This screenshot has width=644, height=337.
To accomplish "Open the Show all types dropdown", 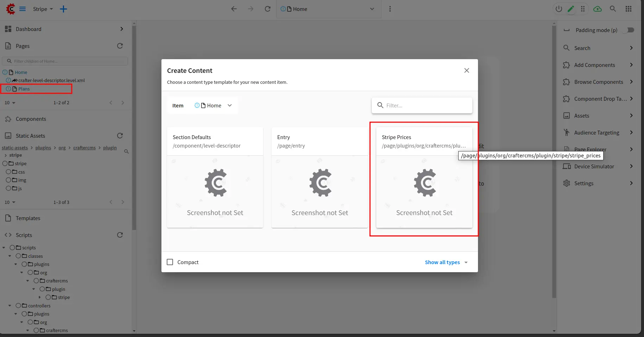I will point(446,262).
